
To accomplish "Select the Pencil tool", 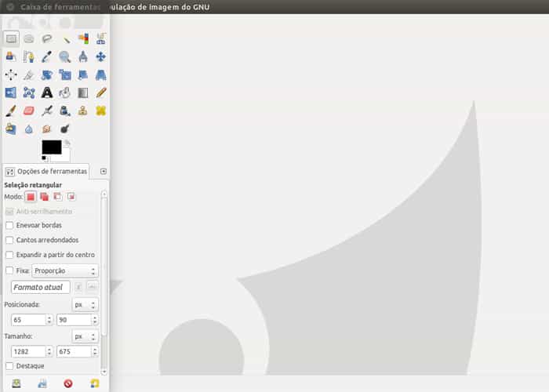I will coord(101,93).
